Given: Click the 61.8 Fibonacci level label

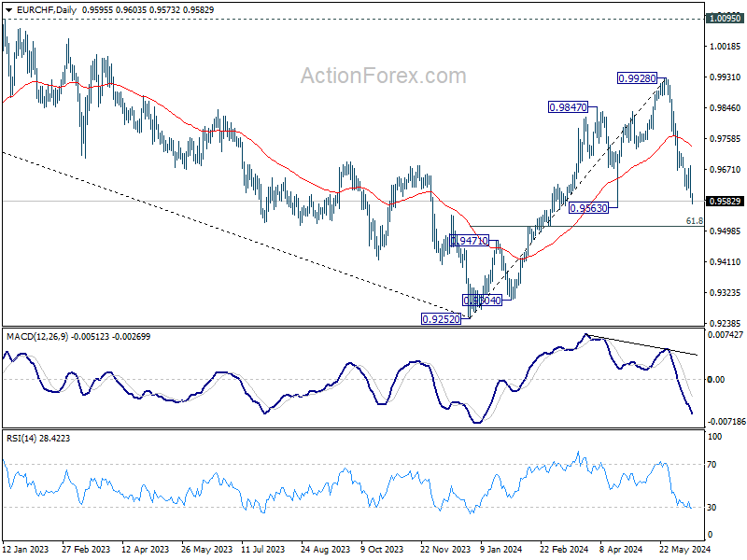Looking at the screenshot, I should [694, 221].
